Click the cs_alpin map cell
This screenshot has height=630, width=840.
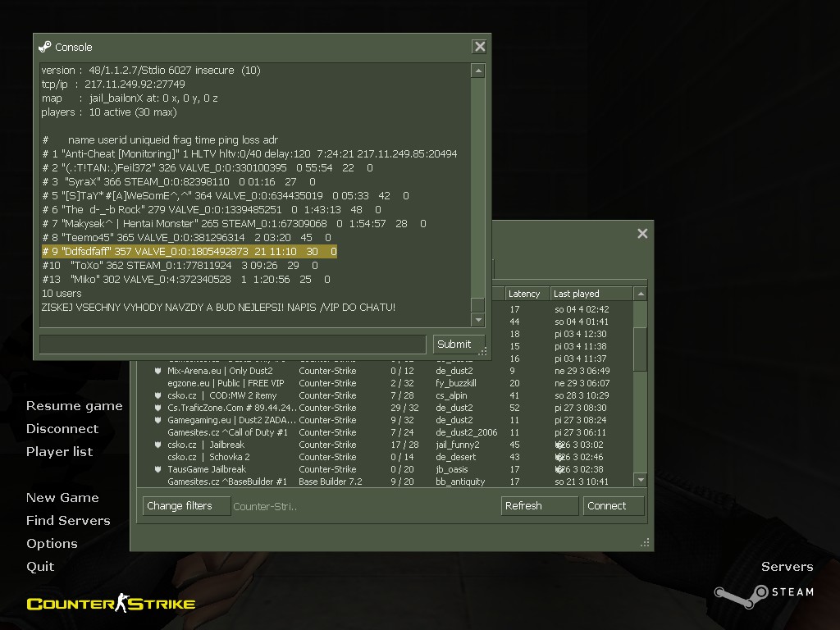click(x=452, y=395)
